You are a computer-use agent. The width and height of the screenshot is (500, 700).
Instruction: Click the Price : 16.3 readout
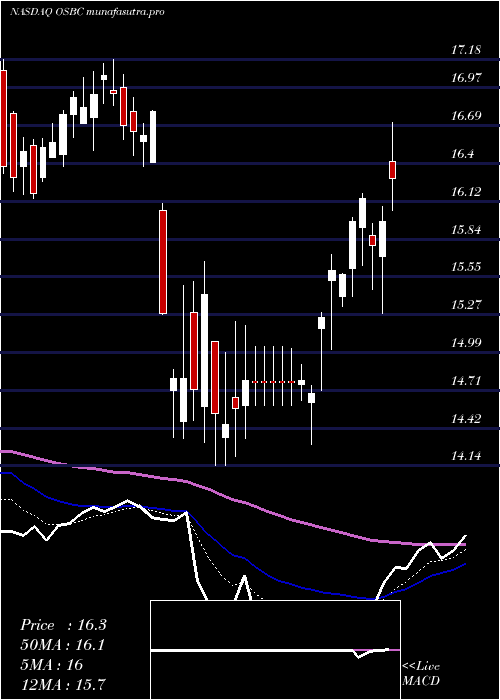63,625
